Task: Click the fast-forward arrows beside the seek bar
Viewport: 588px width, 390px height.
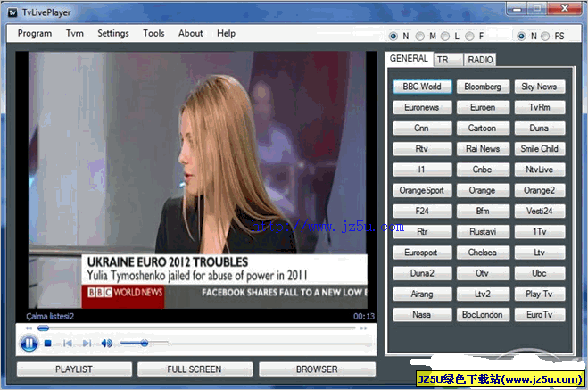Action: pos(364,328)
